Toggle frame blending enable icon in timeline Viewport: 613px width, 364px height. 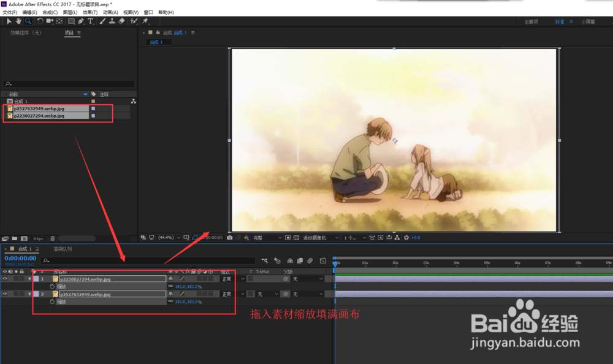tap(300, 261)
